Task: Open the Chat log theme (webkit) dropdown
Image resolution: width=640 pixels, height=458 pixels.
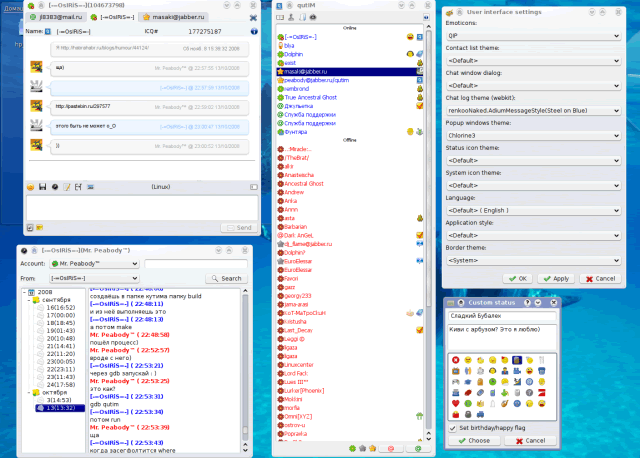Action: coord(533,111)
